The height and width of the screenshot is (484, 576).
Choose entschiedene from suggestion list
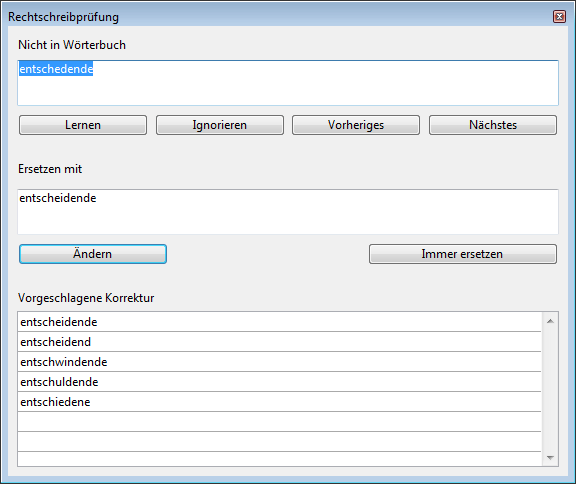279,402
